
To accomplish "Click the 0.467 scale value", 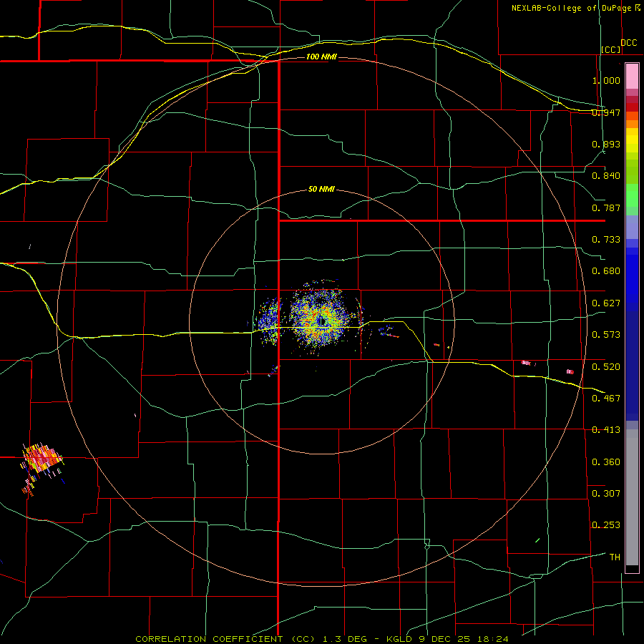I will point(606,398).
